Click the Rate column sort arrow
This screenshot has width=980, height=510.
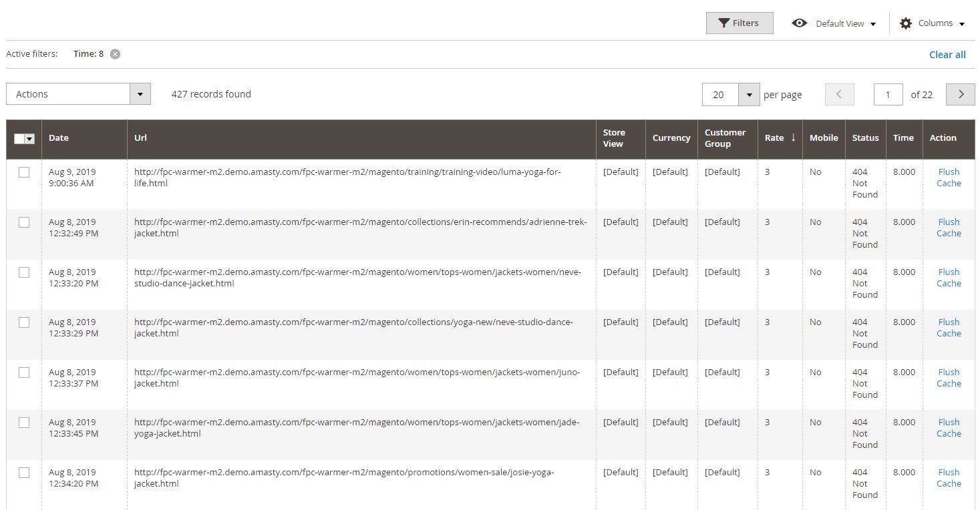click(x=793, y=138)
